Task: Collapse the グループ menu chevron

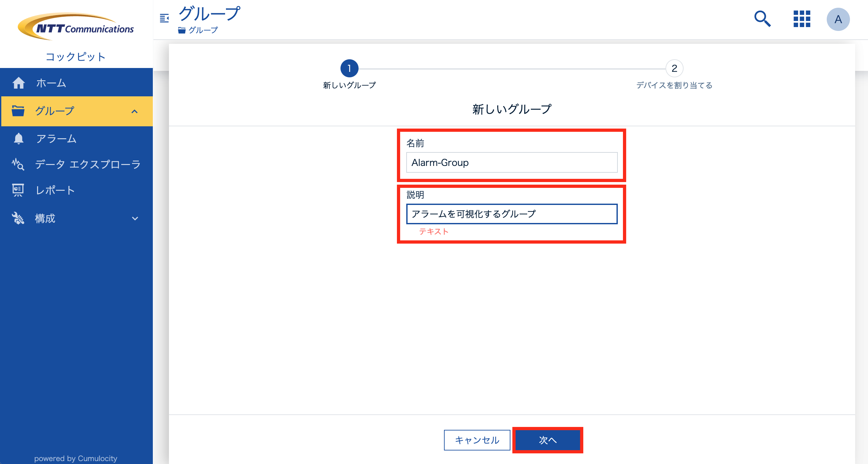Action: (x=134, y=111)
